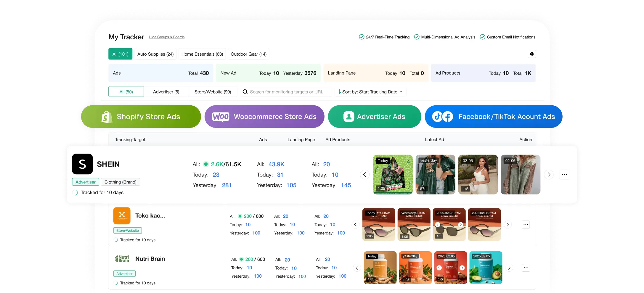The height and width of the screenshot is (293, 644).
Task: Open the settings gear above the tabs
Action: click(532, 54)
